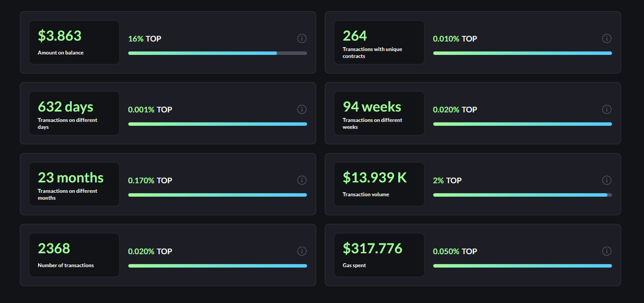
Task: Click the 16% TOP label
Action: coord(144,39)
